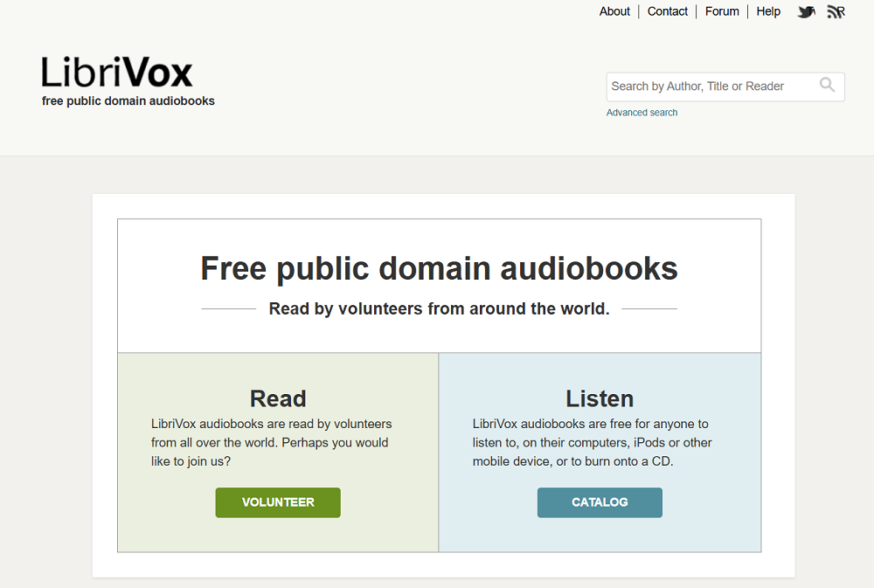Click the LibriVox logo

tap(117, 72)
